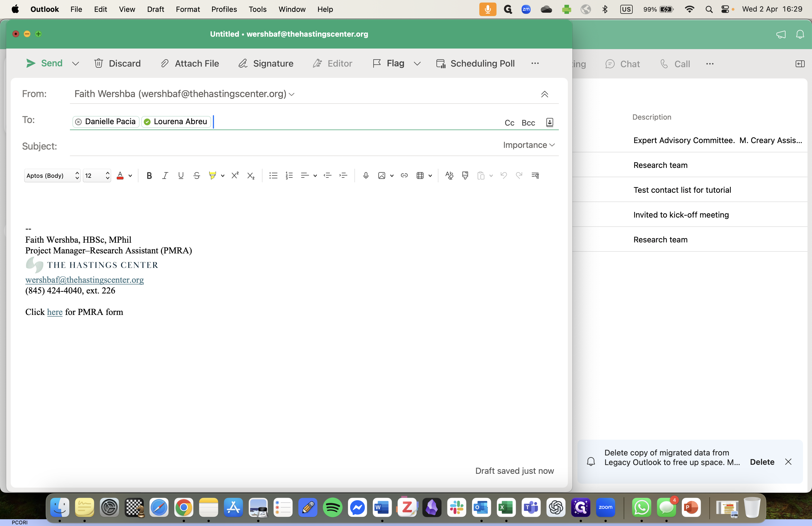The width and height of the screenshot is (812, 526).
Task: Toggle underline formatting
Action: 181,176
